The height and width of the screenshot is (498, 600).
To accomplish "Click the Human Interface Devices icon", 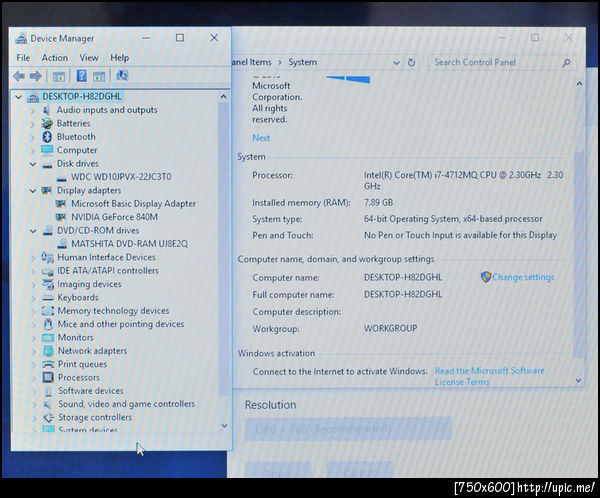I will (47, 257).
